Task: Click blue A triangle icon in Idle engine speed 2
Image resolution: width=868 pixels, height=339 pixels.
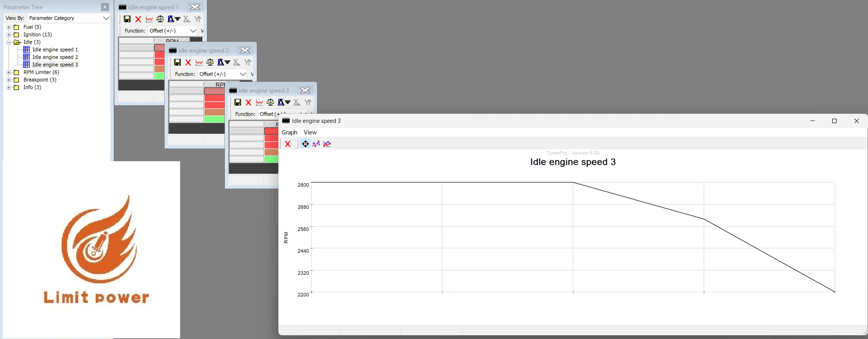Action: point(221,62)
